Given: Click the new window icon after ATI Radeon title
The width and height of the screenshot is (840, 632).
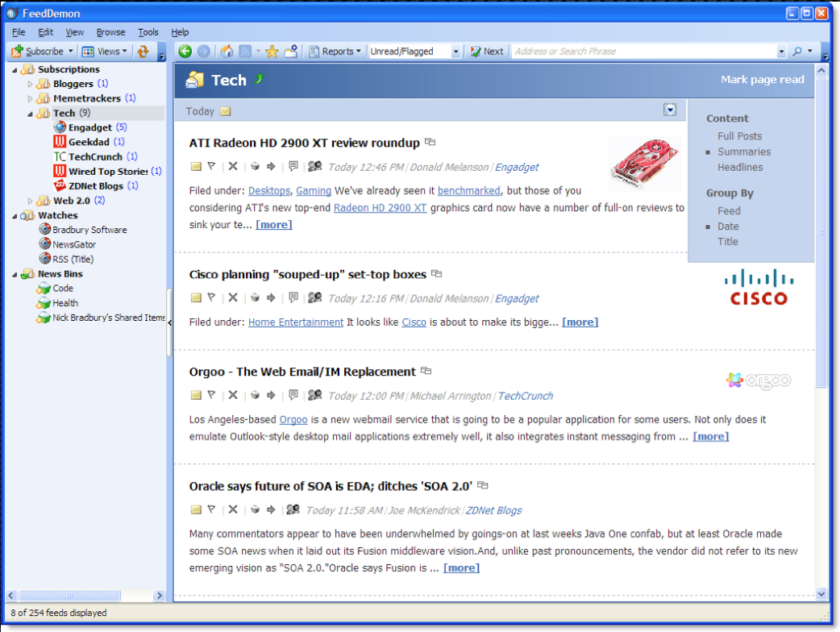Looking at the screenshot, I should pyautogui.click(x=430, y=142).
